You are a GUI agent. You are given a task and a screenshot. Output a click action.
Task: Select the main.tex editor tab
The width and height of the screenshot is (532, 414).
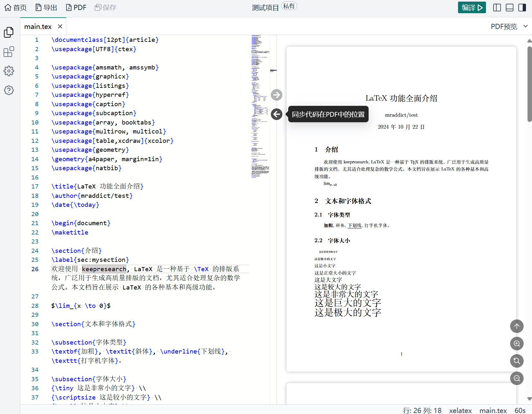38,27
